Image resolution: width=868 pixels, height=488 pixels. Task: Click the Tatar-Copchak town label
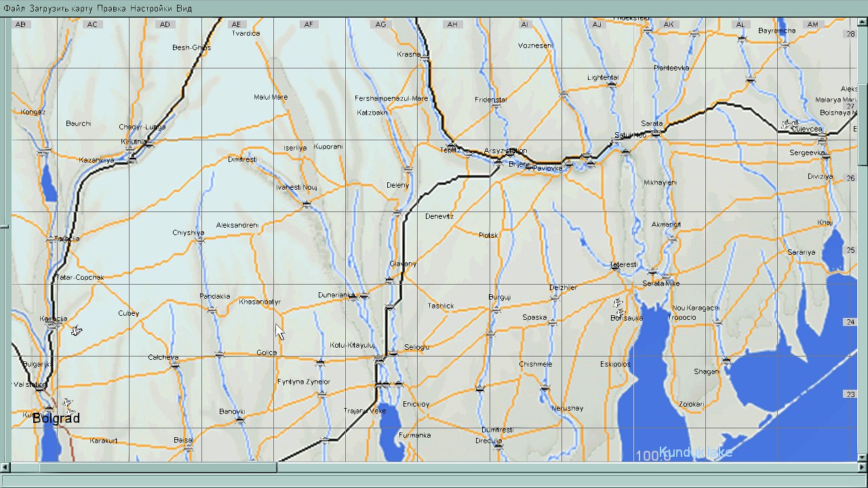tap(80, 277)
